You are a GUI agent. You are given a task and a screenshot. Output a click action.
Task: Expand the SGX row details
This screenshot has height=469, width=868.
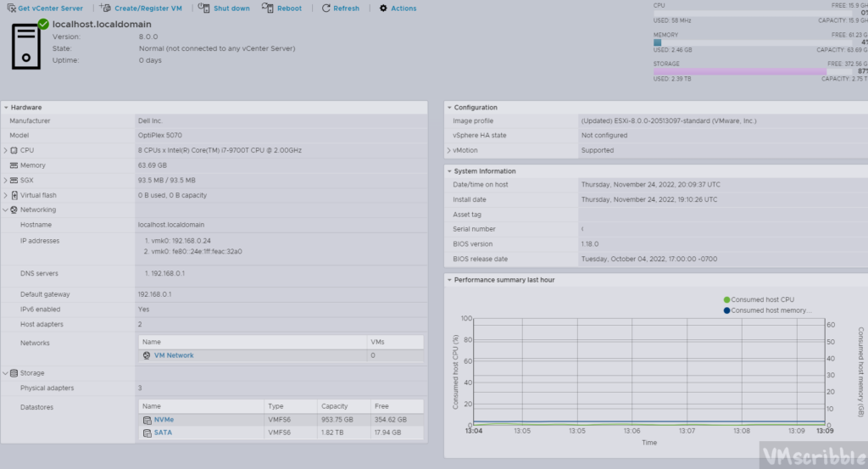point(6,180)
